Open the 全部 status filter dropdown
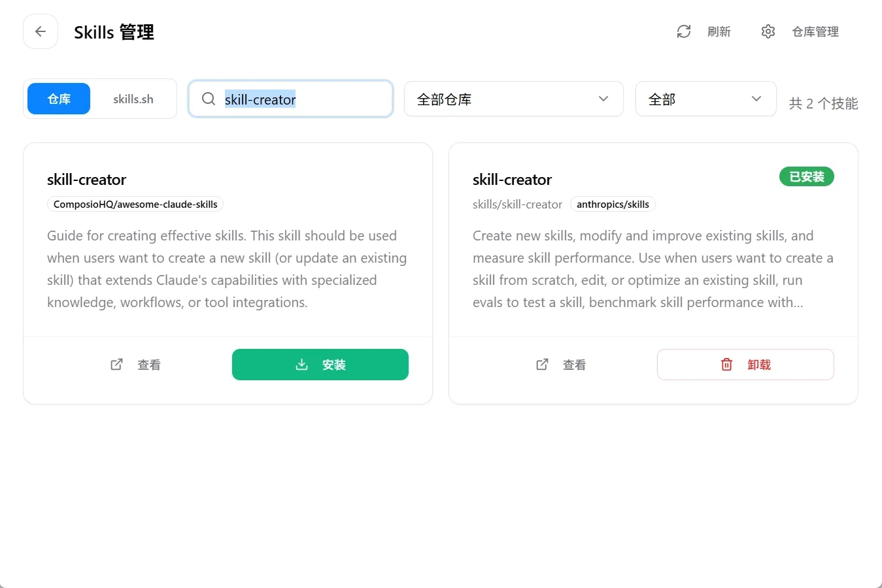 click(x=706, y=99)
